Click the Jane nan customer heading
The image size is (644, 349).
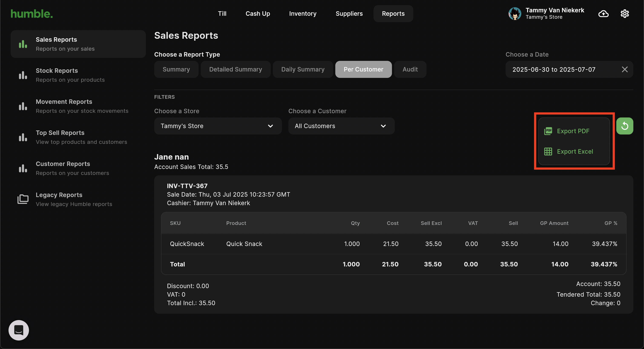[x=171, y=157]
